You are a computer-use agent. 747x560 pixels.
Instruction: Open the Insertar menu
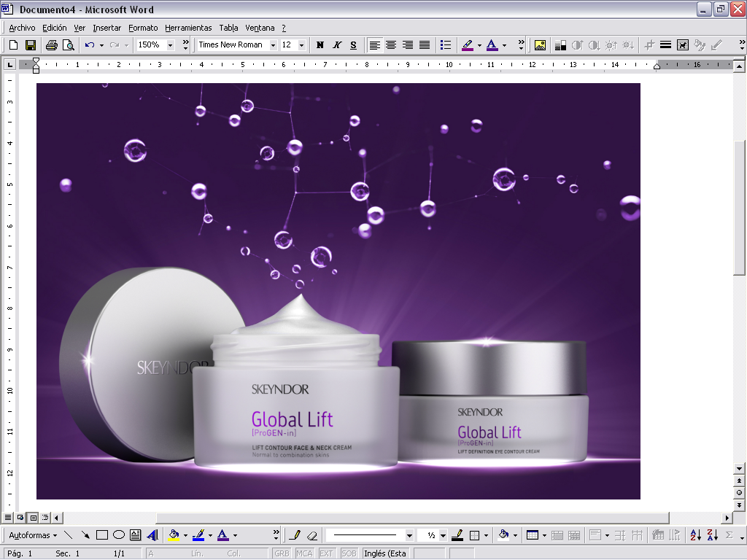click(107, 28)
